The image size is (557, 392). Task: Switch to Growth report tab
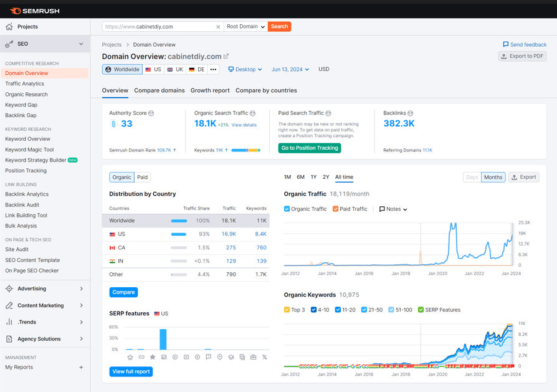tap(210, 90)
